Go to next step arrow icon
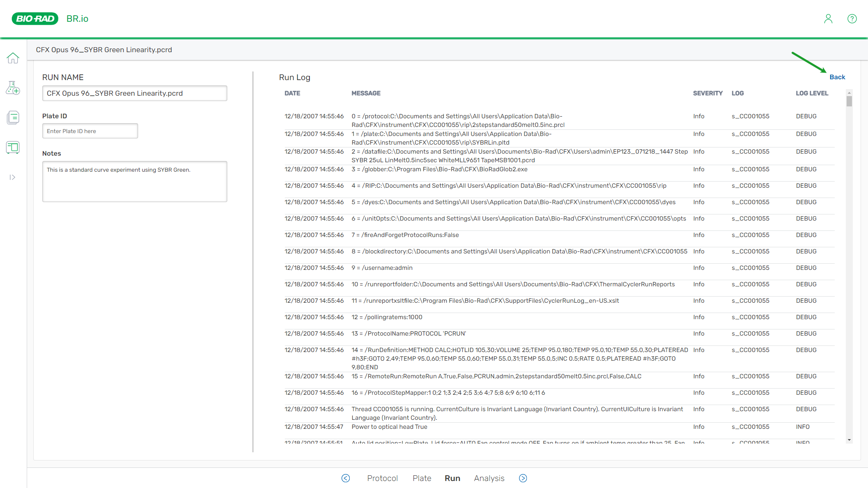 click(523, 478)
